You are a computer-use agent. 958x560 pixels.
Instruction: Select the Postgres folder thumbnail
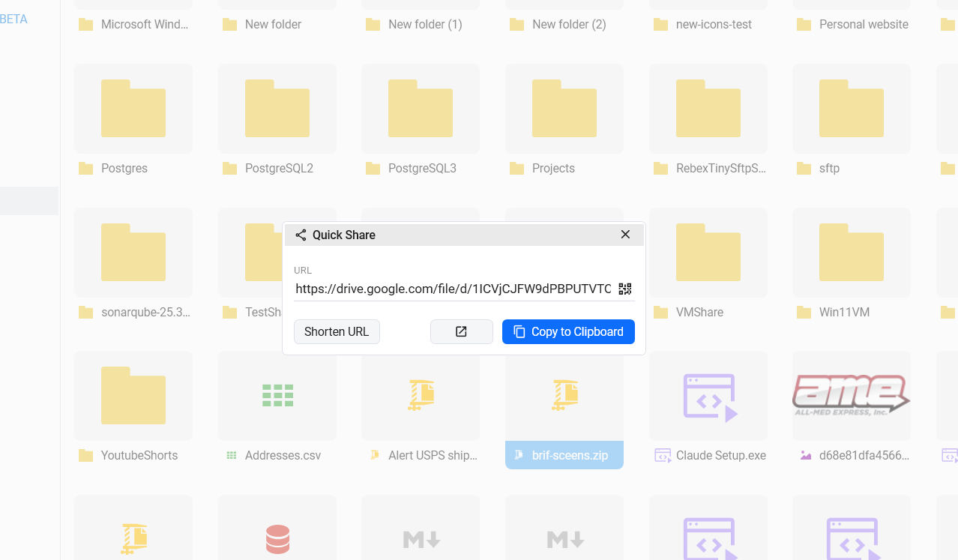[133, 109]
